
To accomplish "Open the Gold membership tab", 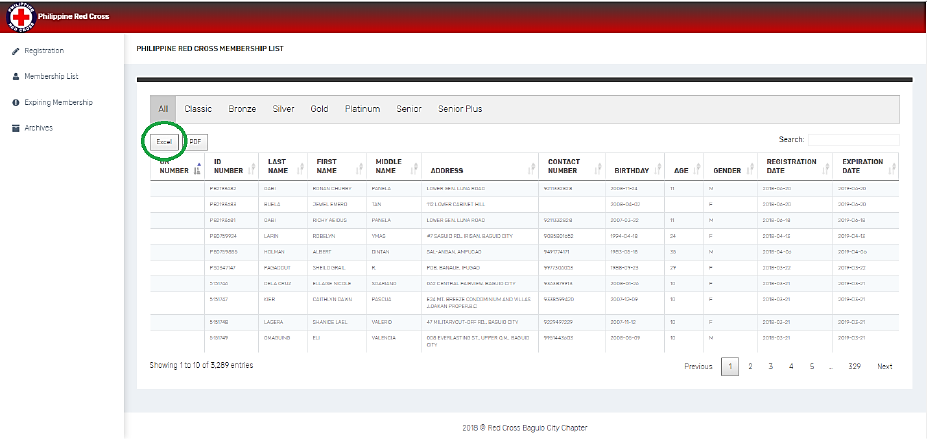I will [319, 109].
